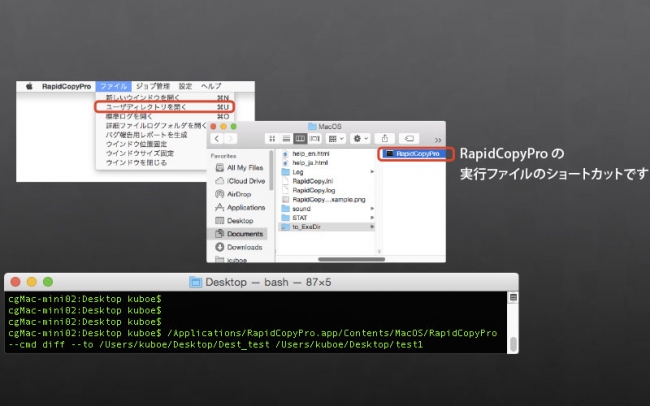
Task: Go forward in the Finder window
Action: pos(230,139)
